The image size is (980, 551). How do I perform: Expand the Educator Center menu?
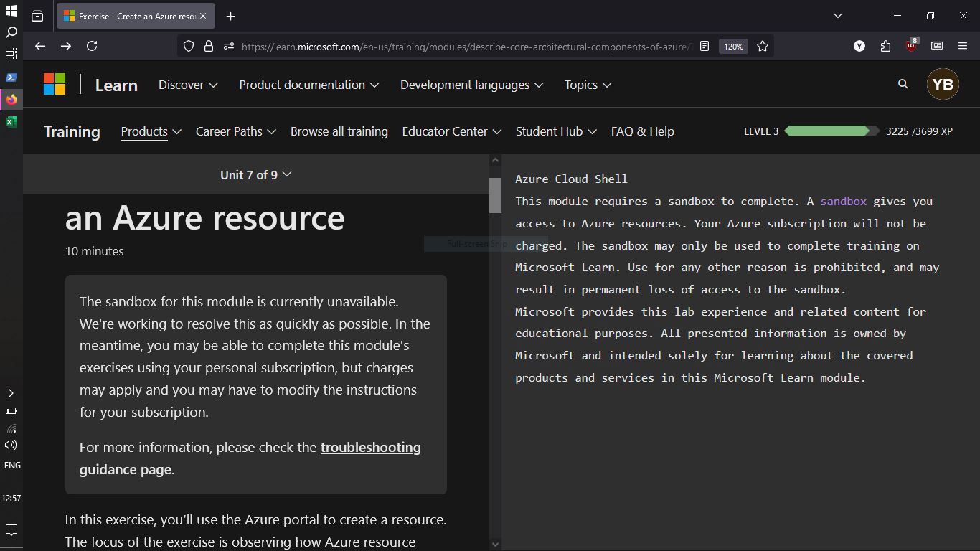point(452,131)
